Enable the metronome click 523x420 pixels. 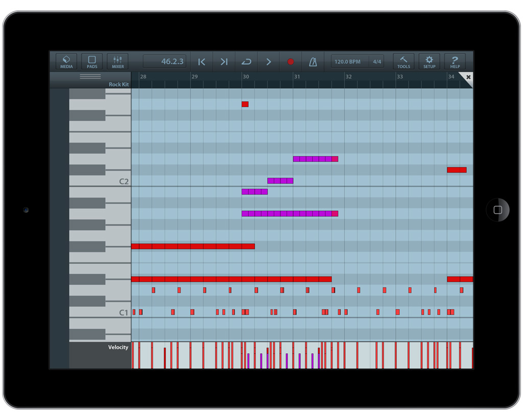point(313,61)
